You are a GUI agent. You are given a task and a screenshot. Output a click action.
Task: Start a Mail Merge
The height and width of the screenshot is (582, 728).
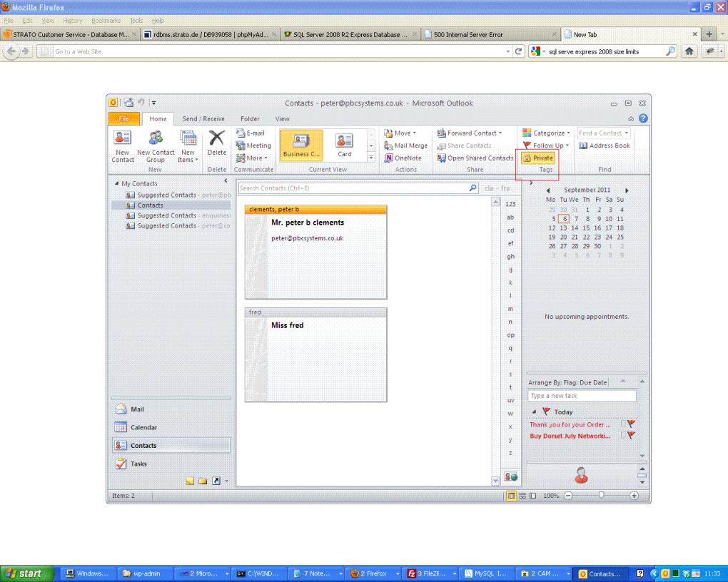pos(406,145)
